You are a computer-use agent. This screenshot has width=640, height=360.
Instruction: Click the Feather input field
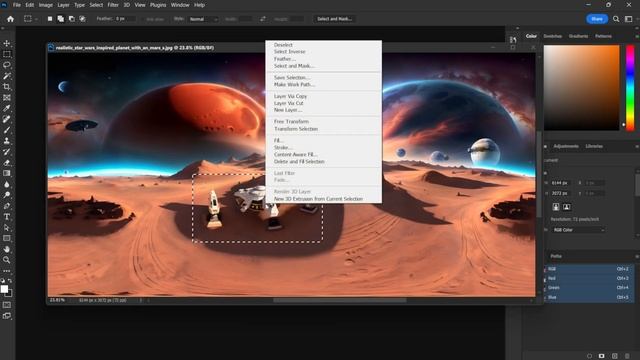coord(124,19)
